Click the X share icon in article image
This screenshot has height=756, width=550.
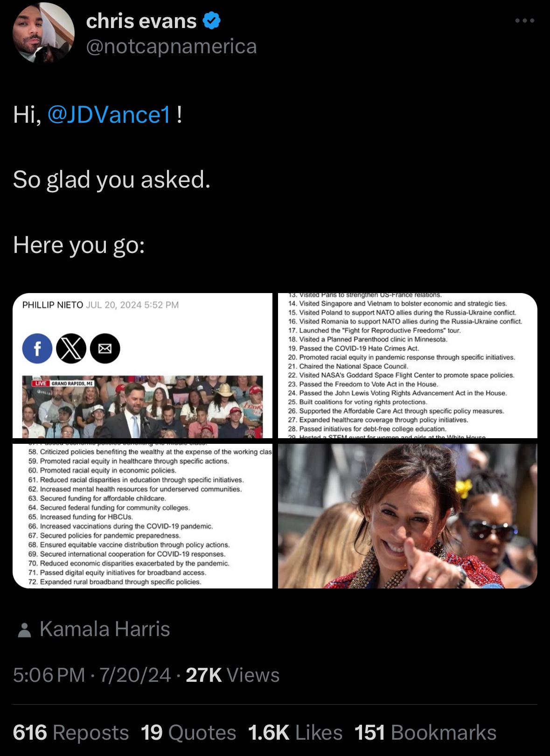tap(71, 349)
